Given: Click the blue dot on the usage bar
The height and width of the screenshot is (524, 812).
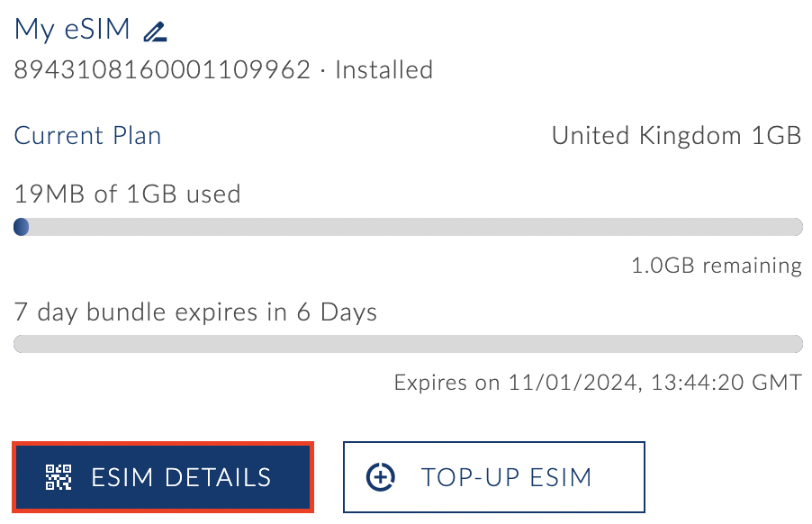Looking at the screenshot, I should point(21,227).
